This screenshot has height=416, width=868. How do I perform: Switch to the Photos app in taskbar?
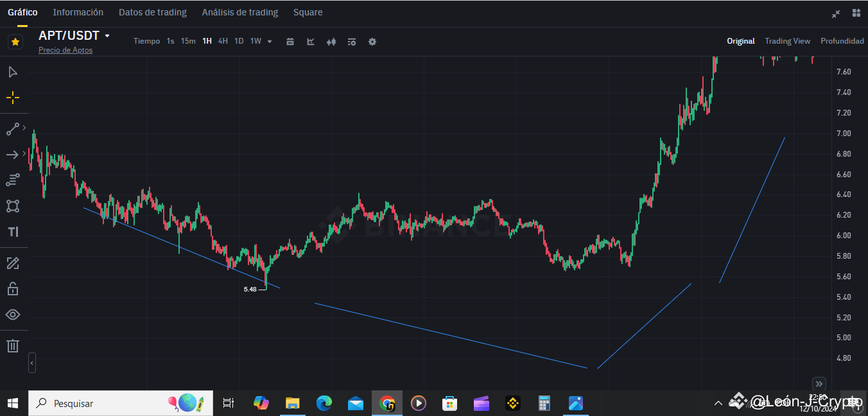pos(576,403)
